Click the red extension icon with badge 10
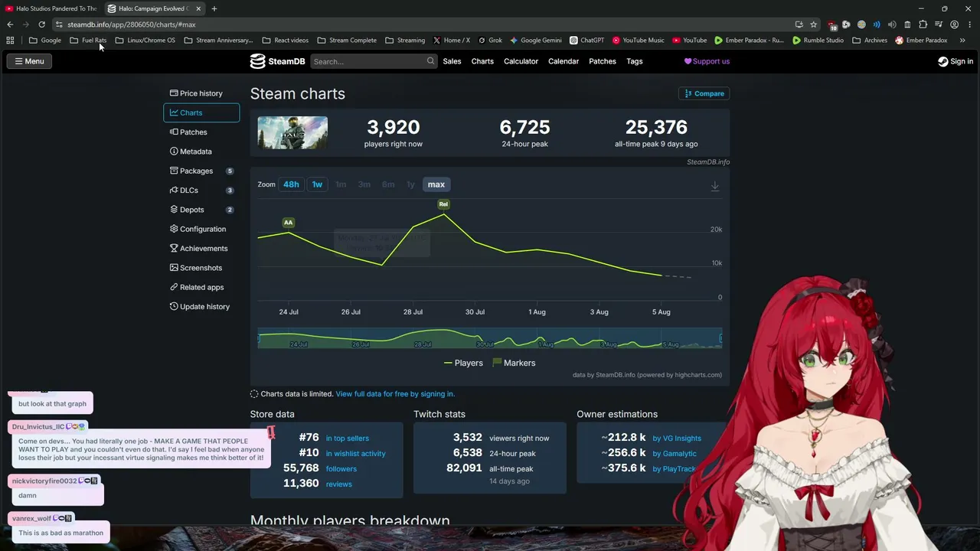980x551 pixels. pyautogui.click(x=832, y=24)
